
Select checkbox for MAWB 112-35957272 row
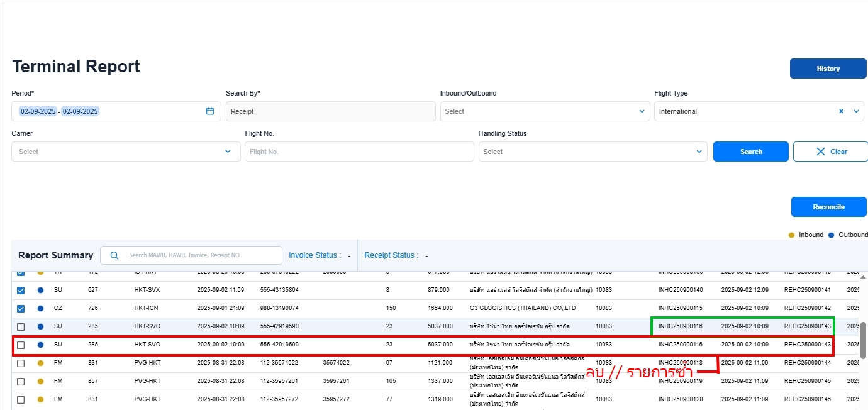point(21,400)
